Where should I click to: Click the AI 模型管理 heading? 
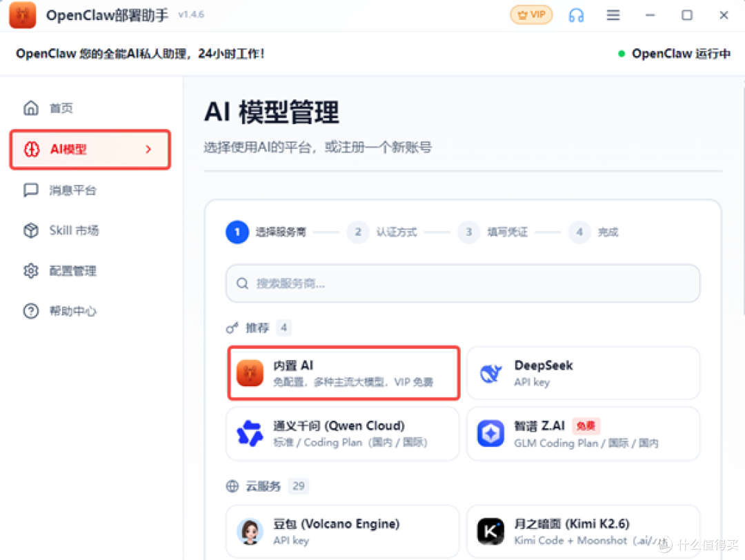272,112
